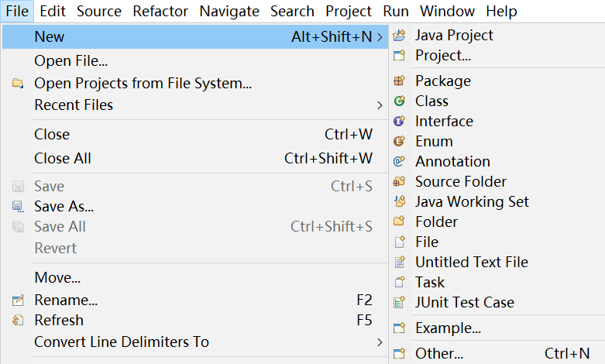The image size is (605, 364).
Task: Click the Source Folder icon
Action: click(x=400, y=181)
